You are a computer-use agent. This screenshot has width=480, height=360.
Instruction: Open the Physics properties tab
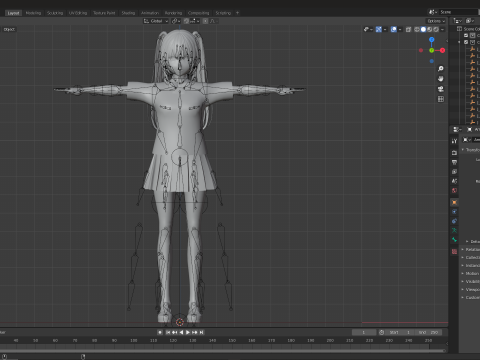pyautogui.click(x=454, y=212)
